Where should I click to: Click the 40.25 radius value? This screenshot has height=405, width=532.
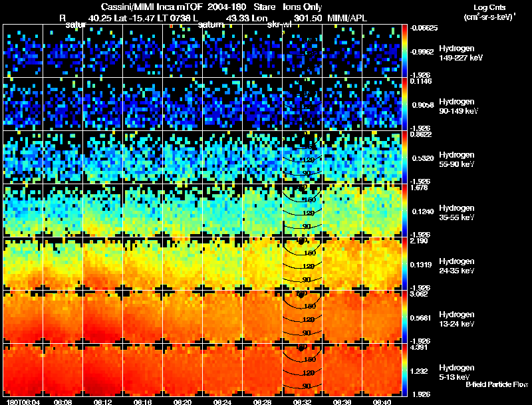(100, 18)
